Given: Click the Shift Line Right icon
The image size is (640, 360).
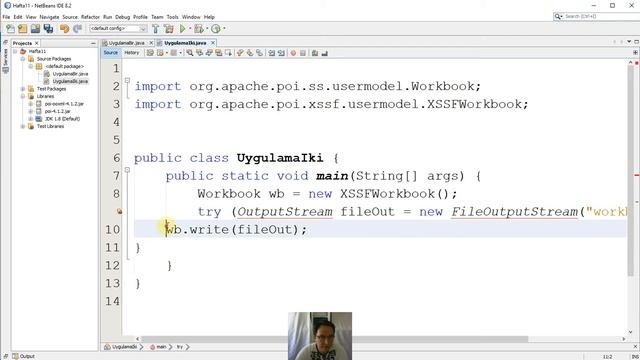Looking at the screenshot, I should pos(281,53).
